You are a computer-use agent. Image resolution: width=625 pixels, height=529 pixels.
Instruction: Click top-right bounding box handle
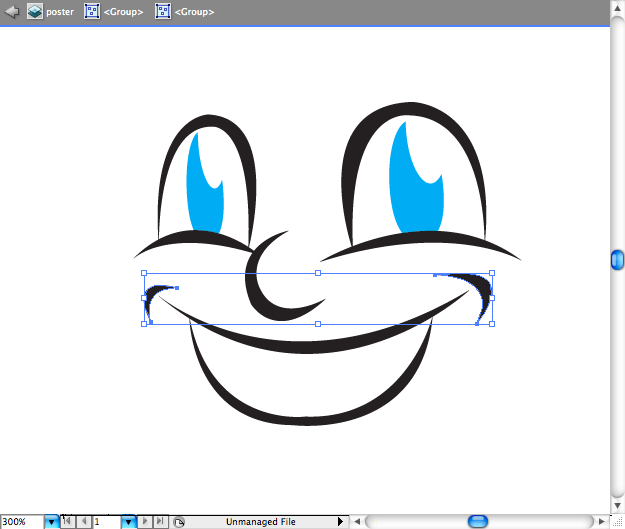[492, 273]
